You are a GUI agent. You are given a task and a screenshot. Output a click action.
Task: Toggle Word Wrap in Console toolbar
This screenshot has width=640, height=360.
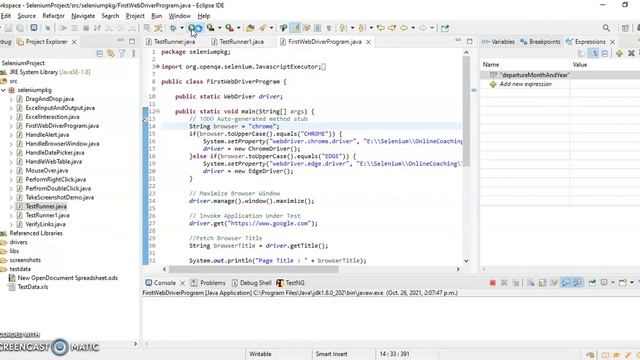click(554, 282)
